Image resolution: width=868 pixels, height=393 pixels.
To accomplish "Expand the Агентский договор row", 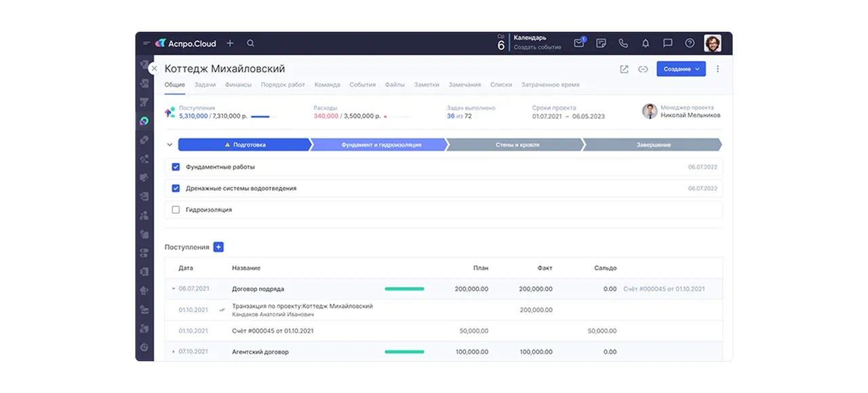I will (174, 352).
